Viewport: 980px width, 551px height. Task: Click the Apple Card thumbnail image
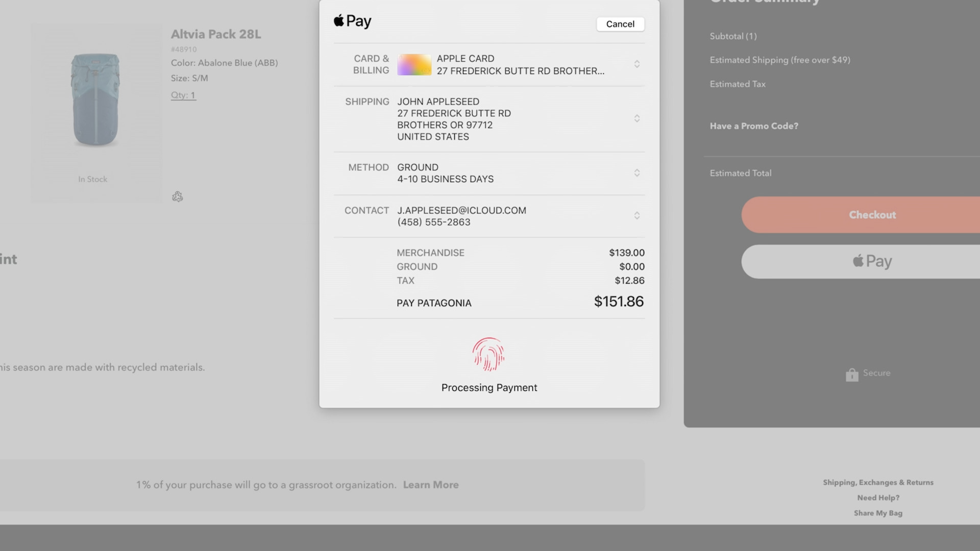pos(414,64)
